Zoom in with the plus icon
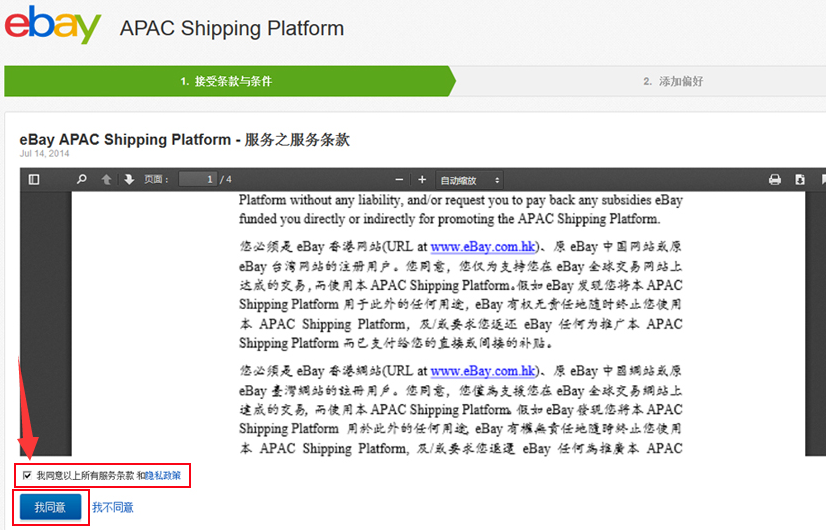 [x=422, y=179]
